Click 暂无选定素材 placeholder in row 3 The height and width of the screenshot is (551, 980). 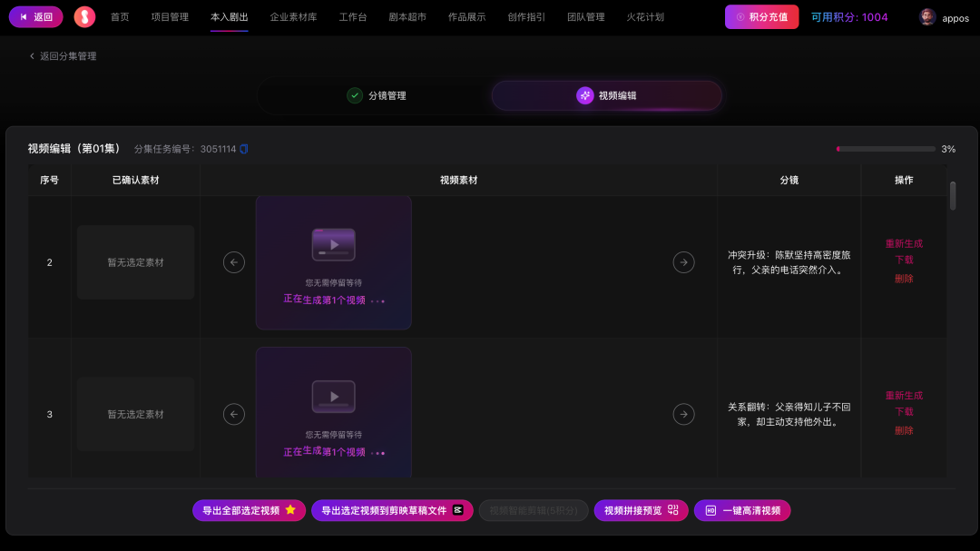click(135, 414)
